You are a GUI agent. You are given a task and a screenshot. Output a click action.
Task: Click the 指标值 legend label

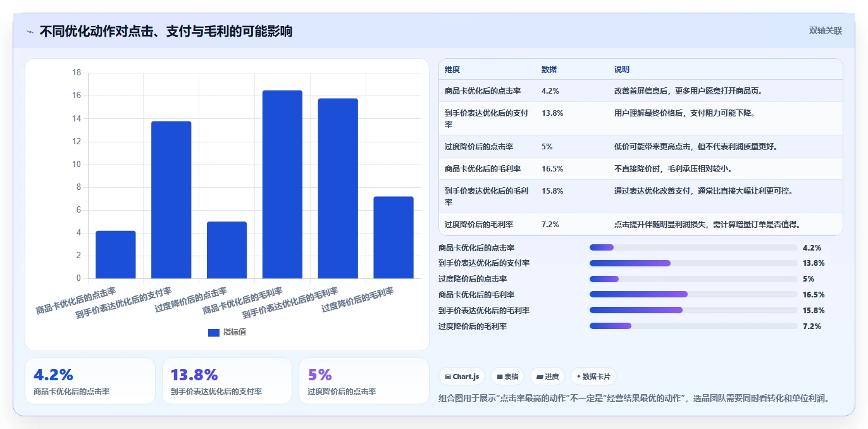pos(234,332)
